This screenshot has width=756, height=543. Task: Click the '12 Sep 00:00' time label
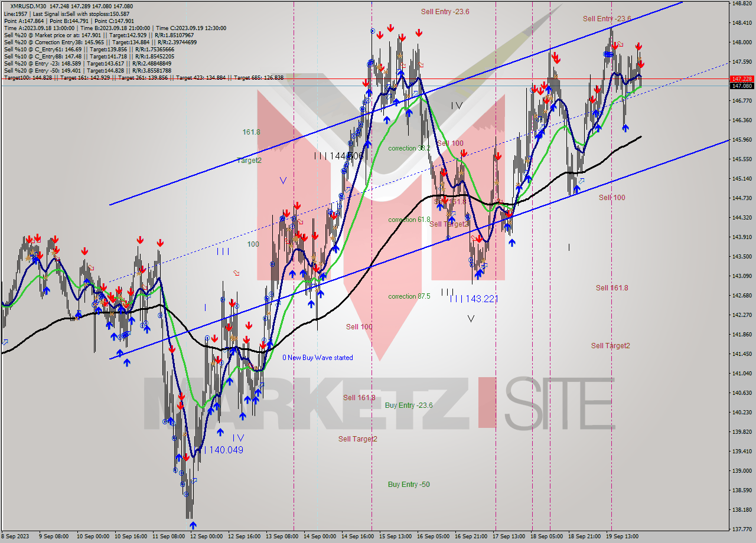coord(207,537)
